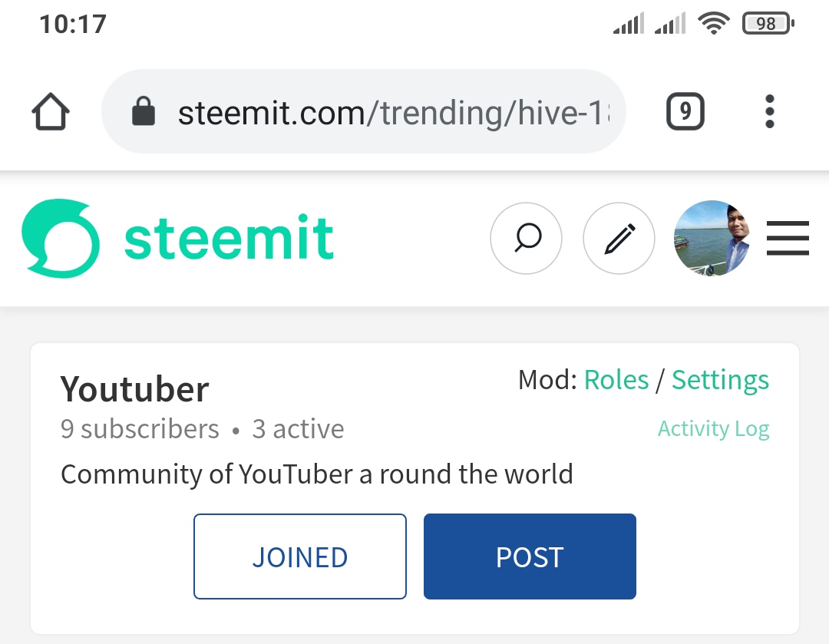
Task: Tap the Youtuber community title
Action: click(135, 389)
